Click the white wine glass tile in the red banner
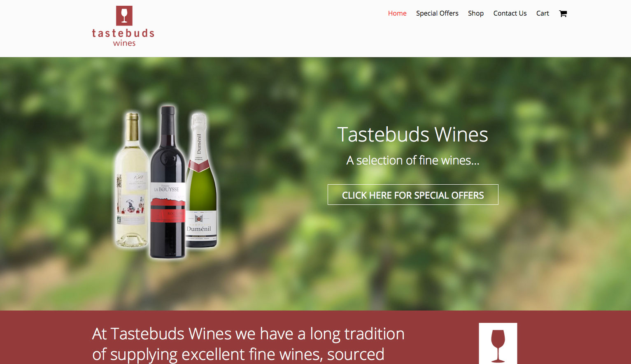The image size is (631, 364). 498,343
